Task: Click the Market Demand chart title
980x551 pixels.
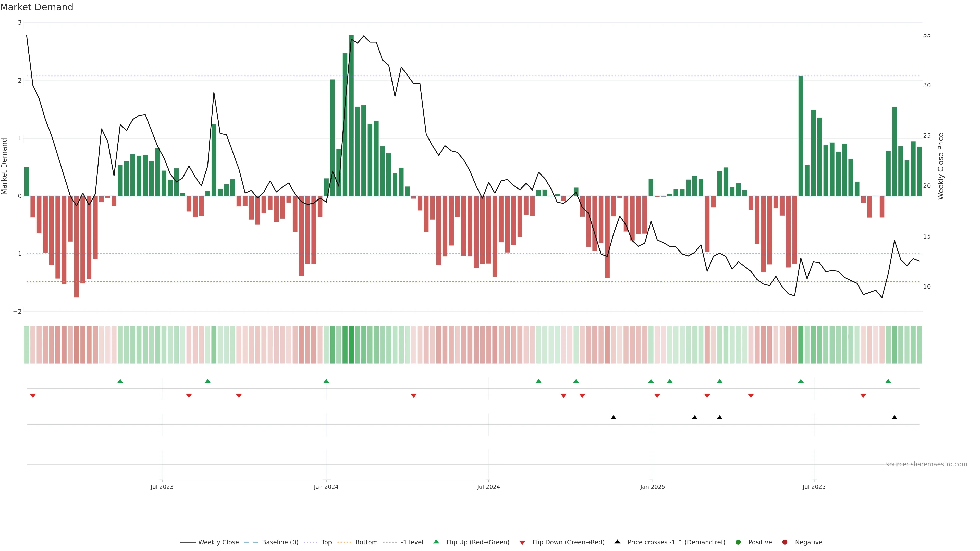Action: tap(36, 7)
